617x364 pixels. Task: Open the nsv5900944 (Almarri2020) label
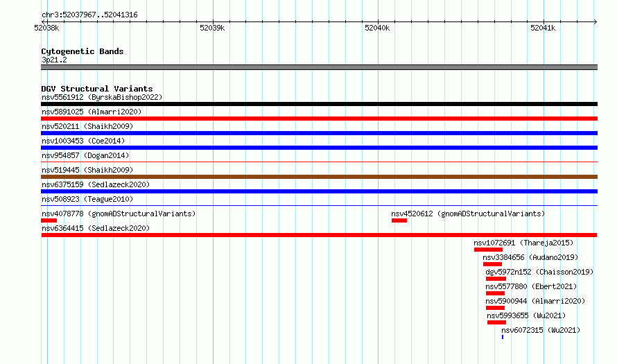click(x=536, y=301)
